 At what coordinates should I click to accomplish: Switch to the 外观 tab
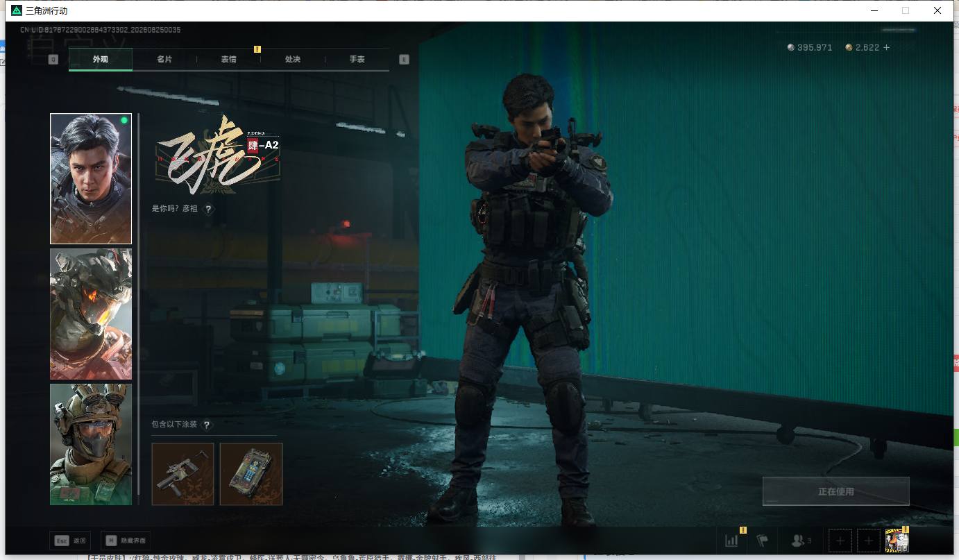[x=101, y=60]
